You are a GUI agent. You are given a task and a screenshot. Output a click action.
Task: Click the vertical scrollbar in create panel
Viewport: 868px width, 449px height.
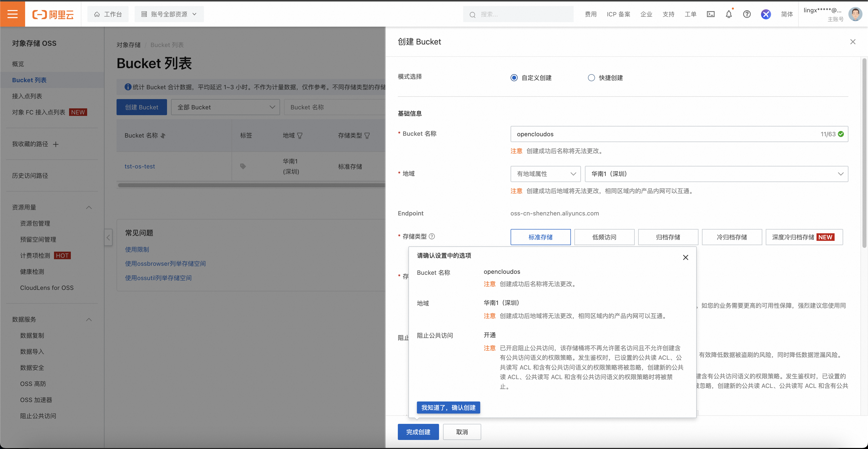[864, 153]
